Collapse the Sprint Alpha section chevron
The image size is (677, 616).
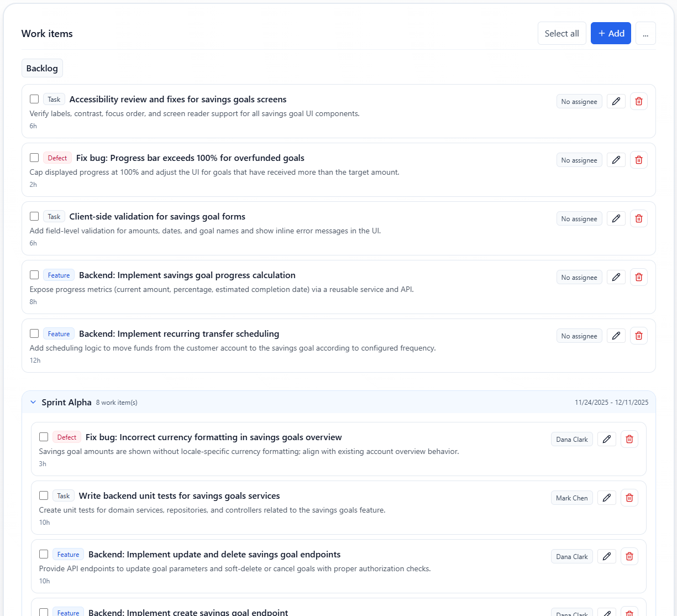click(x=33, y=402)
